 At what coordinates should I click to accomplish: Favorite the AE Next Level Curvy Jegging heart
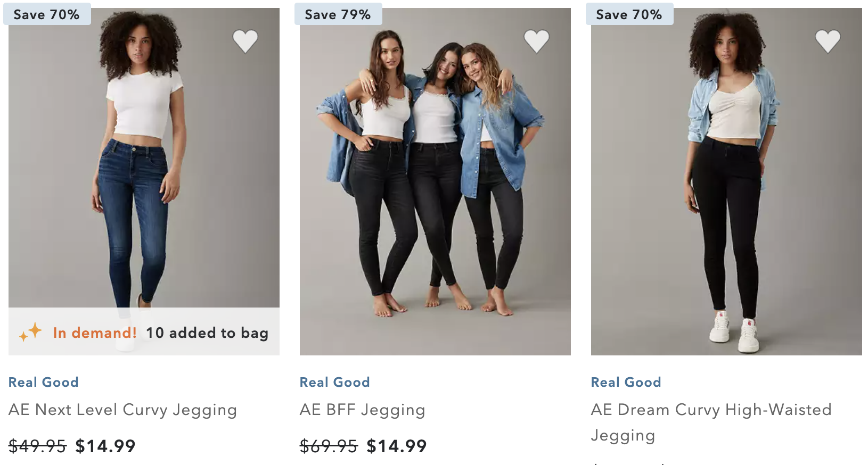click(x=245, y=41)
